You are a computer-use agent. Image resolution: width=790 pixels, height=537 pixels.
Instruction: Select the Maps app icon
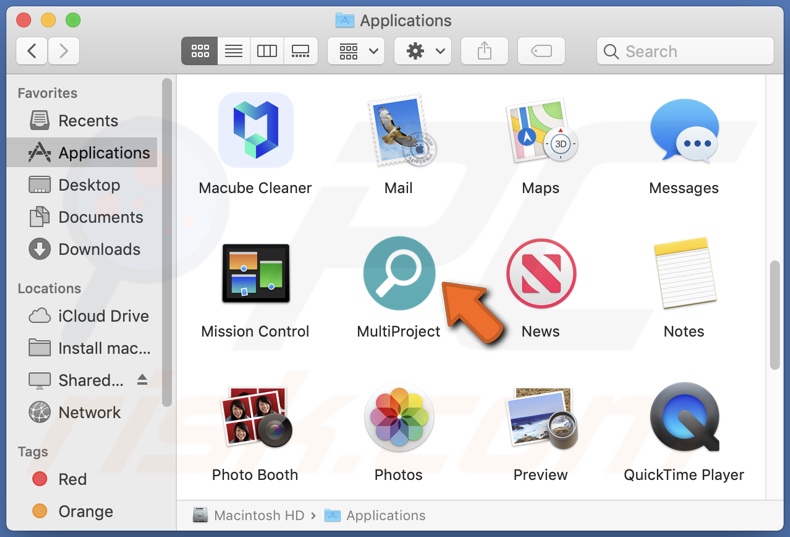(542, 130)
